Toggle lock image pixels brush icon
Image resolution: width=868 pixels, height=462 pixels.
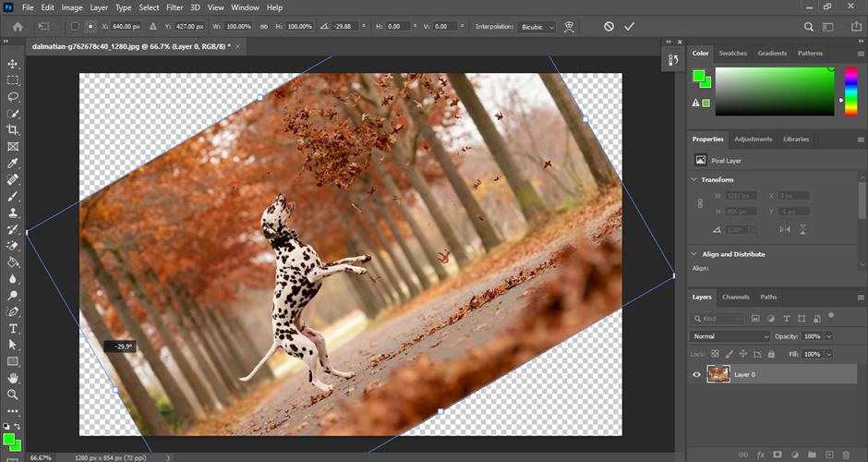point(729,354)
